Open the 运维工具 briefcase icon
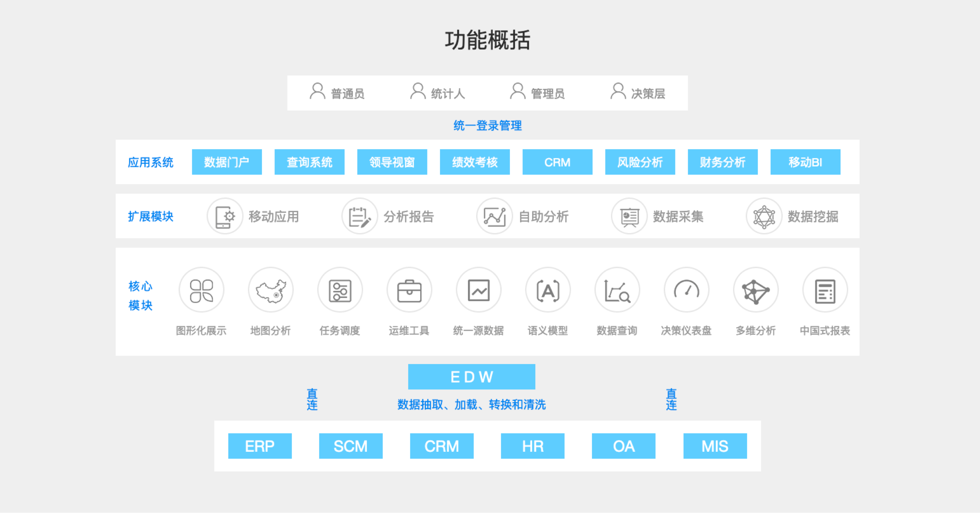 coord(409,290)
